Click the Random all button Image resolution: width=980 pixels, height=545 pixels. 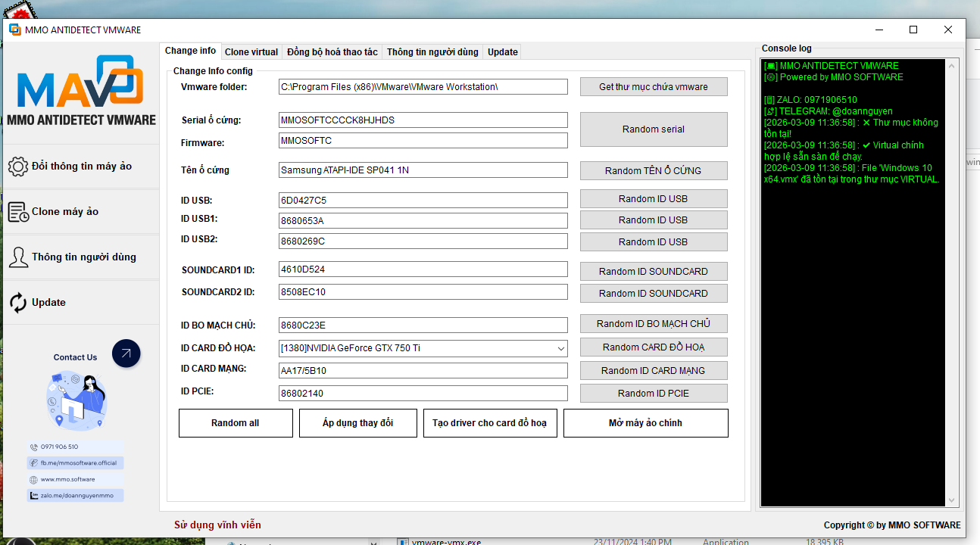236,422
